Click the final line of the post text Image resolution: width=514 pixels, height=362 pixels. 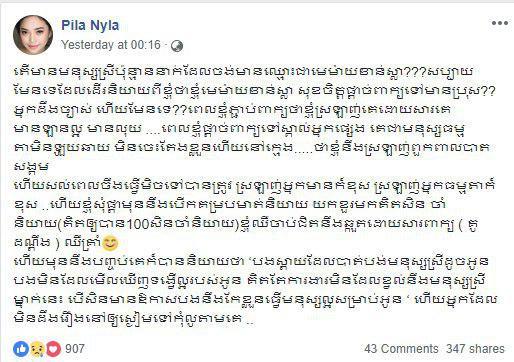(134, 319)
